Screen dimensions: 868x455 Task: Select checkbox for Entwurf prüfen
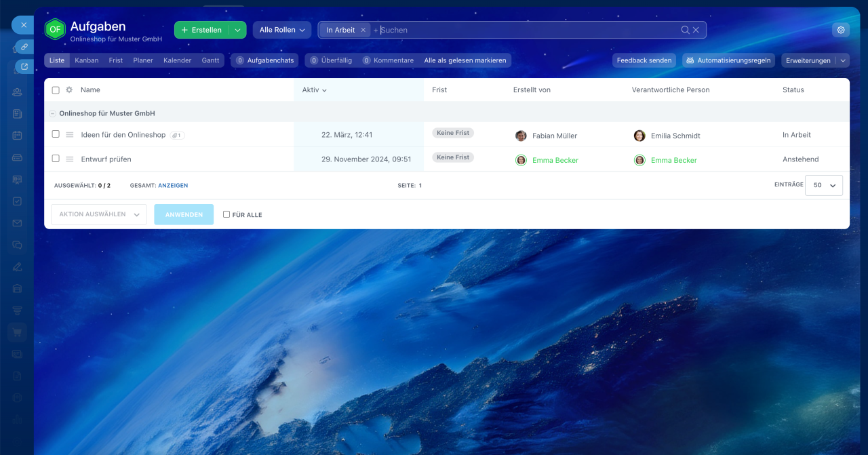pyautogui.click(x=56, y=159)
